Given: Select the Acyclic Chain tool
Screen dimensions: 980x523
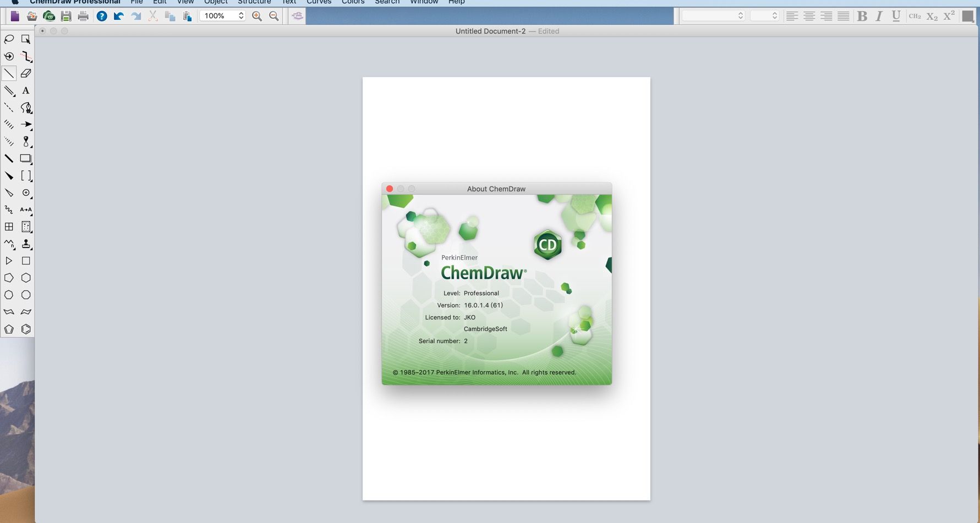Looking at the screenshot, I should point(9,244).
